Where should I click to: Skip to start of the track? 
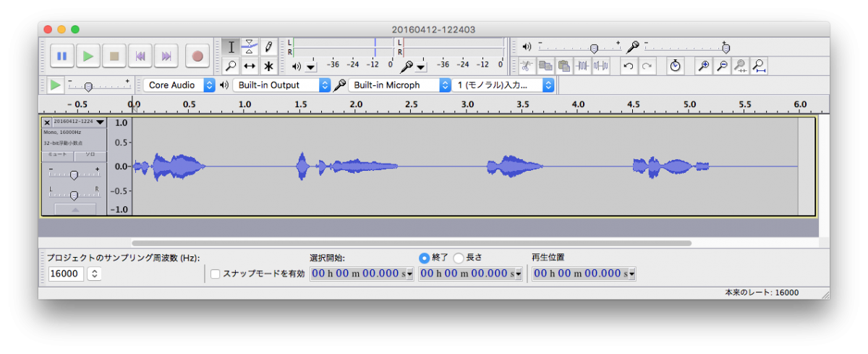(x=141, y=56)
